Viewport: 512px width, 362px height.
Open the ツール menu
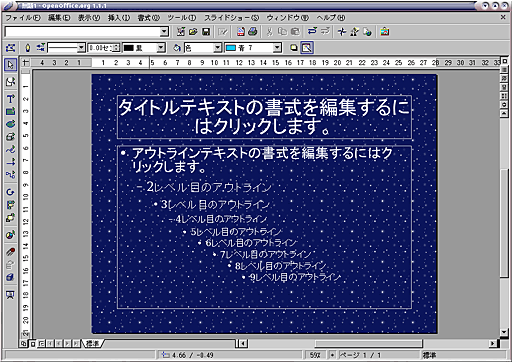click(x=182, y=18)
